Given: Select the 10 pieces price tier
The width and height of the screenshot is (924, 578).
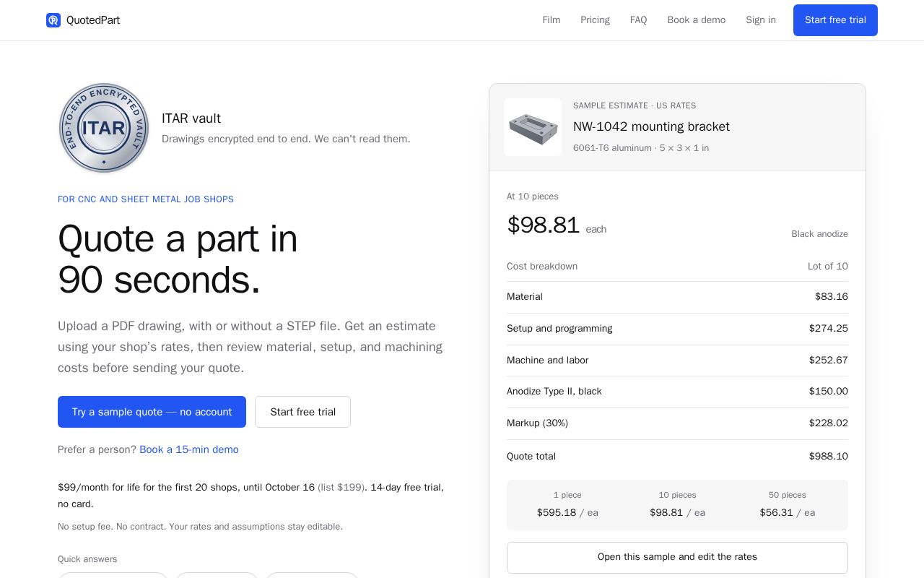Looking at the screenshot, I should (677, 504).
